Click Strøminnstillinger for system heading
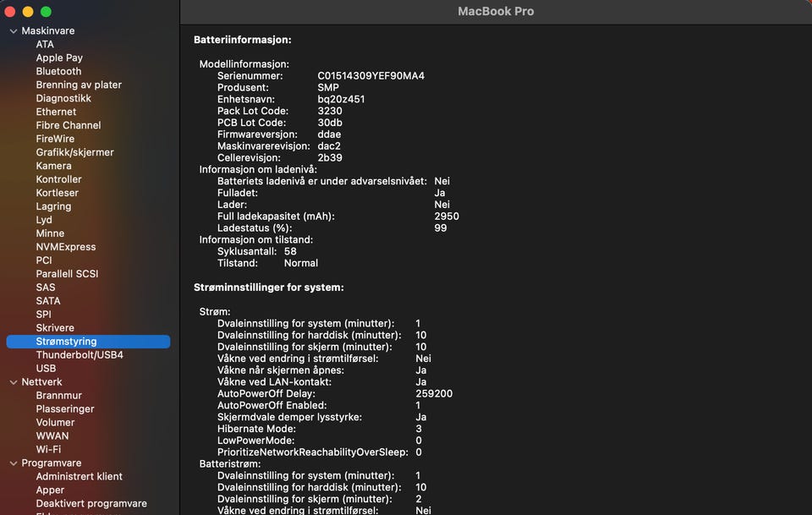812x515 pixels. (x=269, y=288)
